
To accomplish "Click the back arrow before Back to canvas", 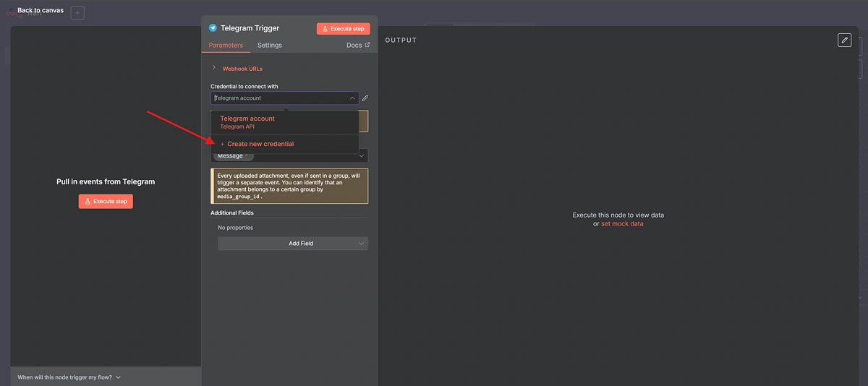I will (x=10, y=11).
